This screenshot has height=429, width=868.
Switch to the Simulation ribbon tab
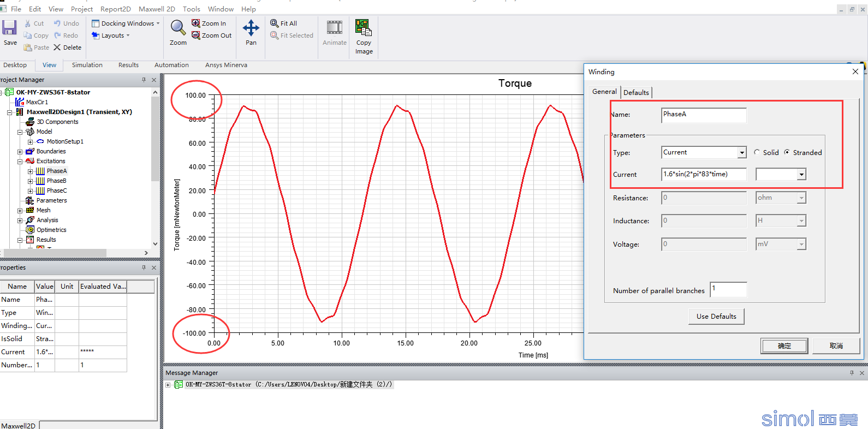(x=87, y=65)
